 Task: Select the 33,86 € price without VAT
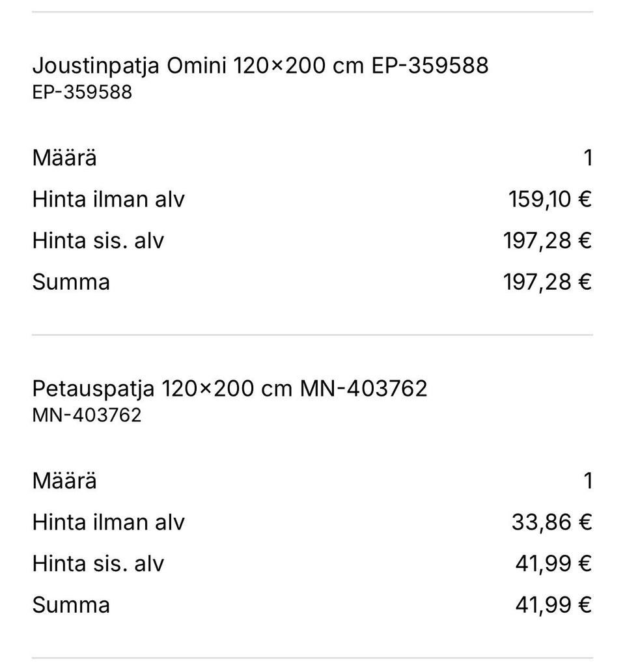point(551,522)
